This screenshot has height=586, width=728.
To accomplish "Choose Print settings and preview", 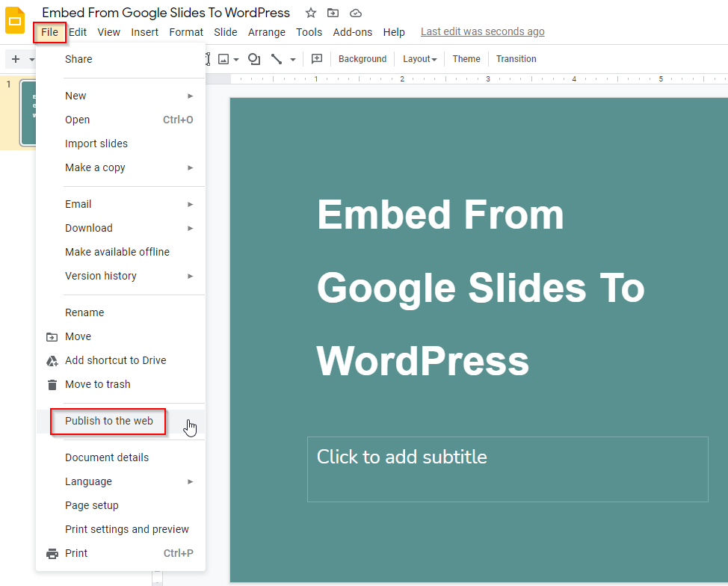I will pos(121,529).
